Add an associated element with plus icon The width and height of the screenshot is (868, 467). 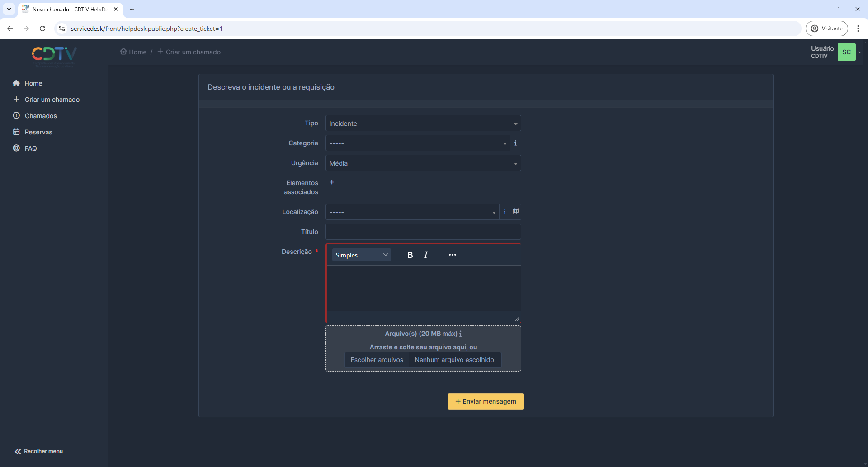coord(332,182)
